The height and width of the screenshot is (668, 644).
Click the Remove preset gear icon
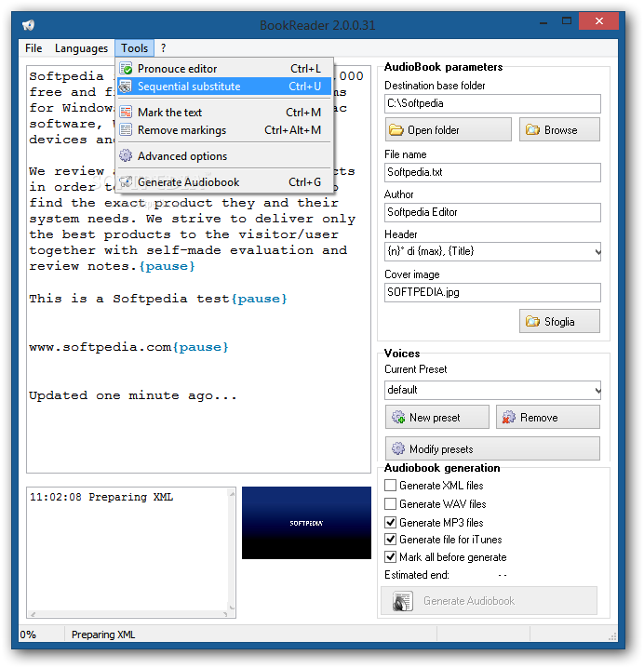click(508, 418)
